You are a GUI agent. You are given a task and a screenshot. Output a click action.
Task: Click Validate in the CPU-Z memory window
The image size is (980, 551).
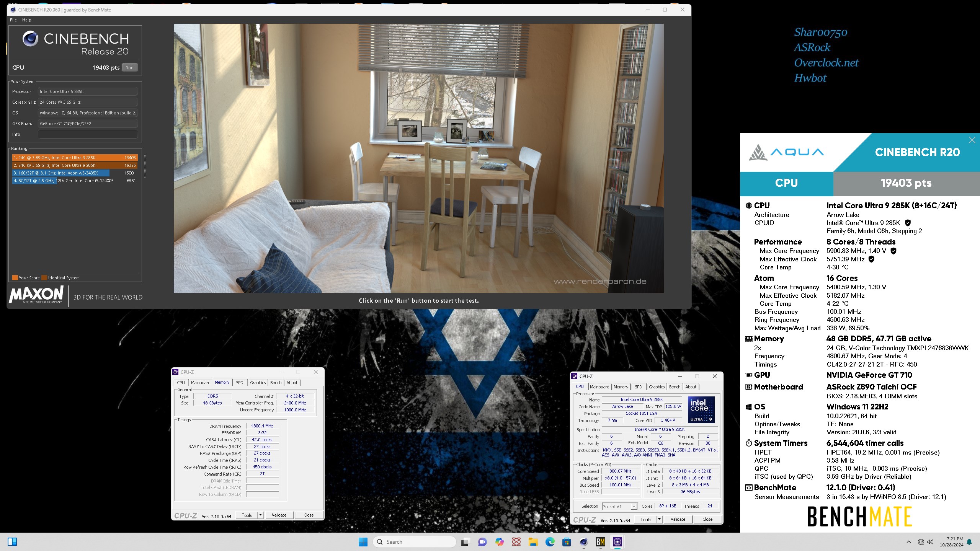click(279, 515)
